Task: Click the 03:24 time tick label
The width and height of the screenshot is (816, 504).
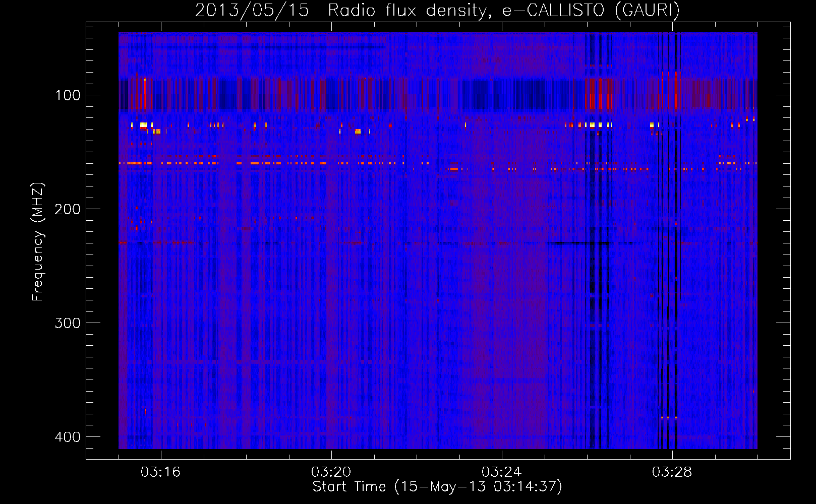Action: click(x=502, y=472)
